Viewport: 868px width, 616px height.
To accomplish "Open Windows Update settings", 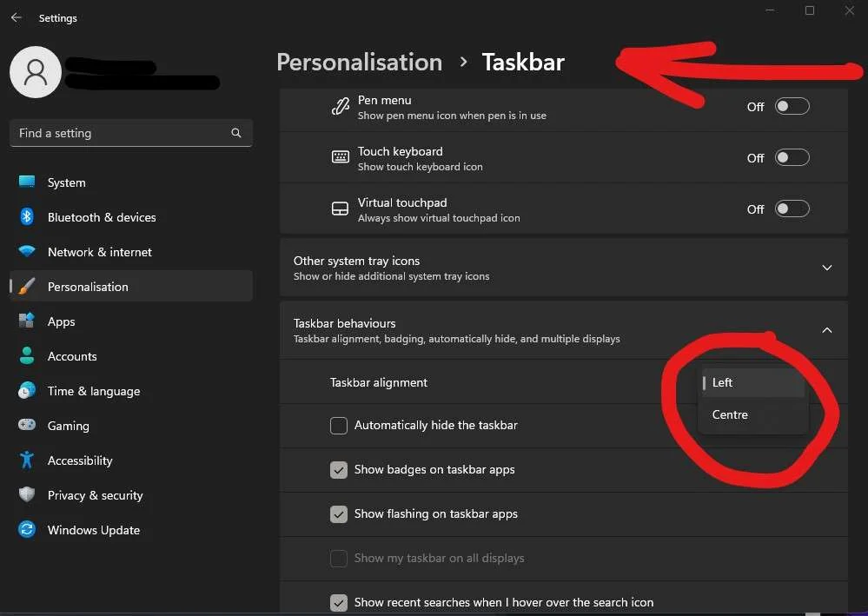I will click(131, 530).
